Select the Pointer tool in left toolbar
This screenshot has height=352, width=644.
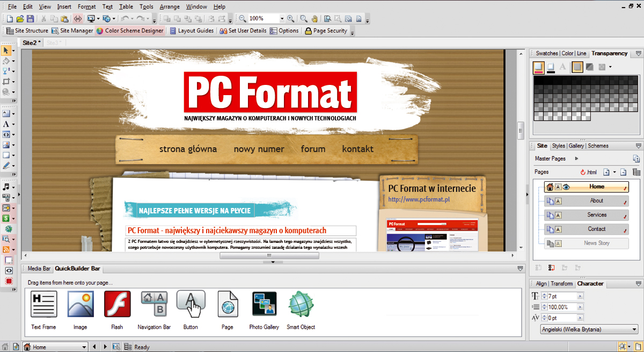coord(6,51)
